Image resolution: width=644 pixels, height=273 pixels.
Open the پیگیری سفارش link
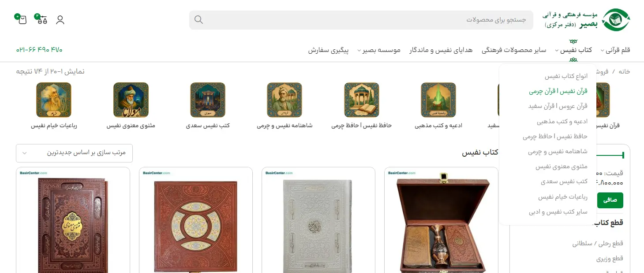(328, 50)
